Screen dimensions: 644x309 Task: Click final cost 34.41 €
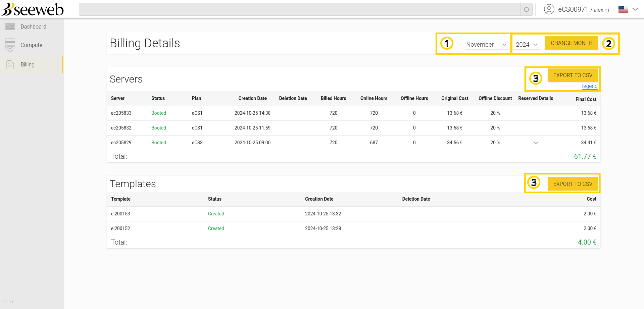589,143
